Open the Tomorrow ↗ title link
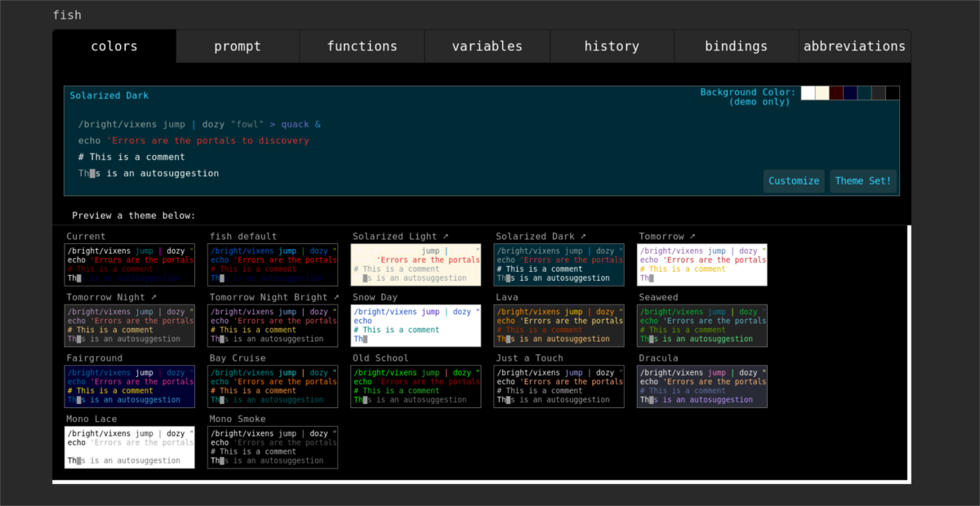 [x=667, y=237]
